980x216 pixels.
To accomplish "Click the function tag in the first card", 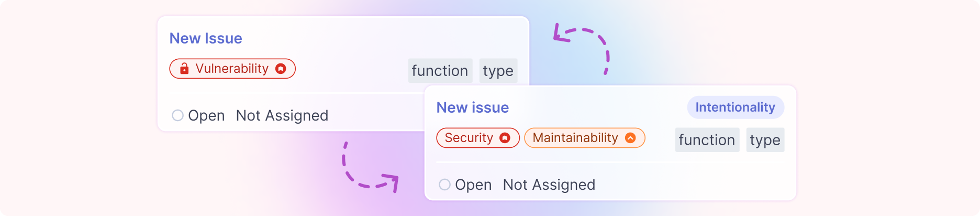I will click(440, 71).
